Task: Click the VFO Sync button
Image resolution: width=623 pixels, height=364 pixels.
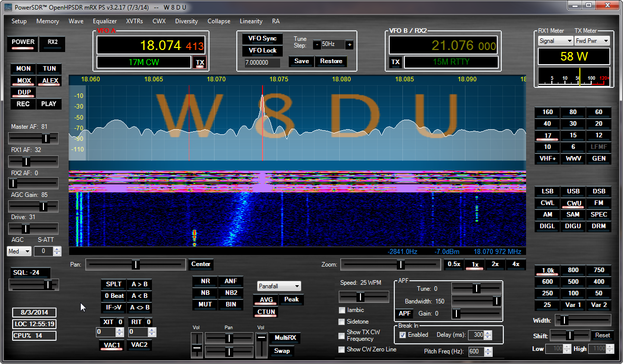Action: pos(263,39)
